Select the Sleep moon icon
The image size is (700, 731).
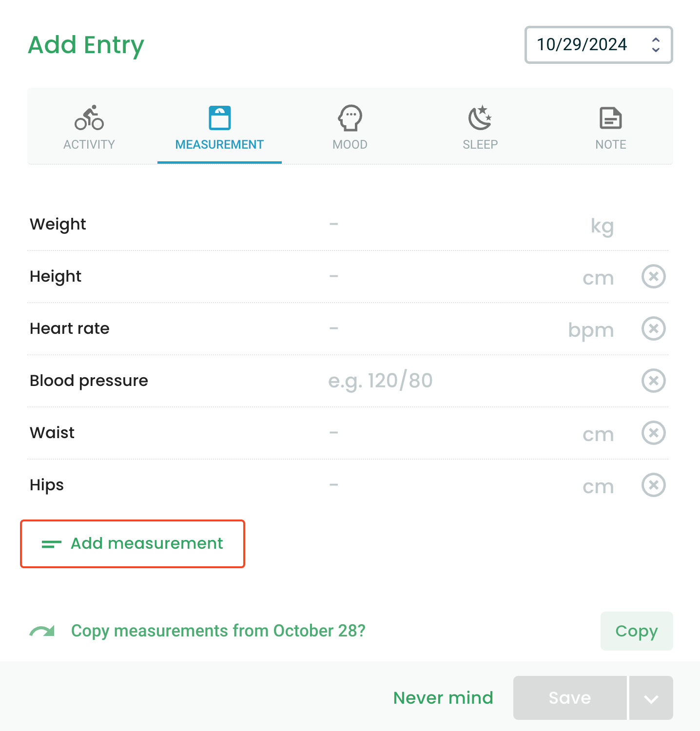pyautogui.click(x=480, y=118)
